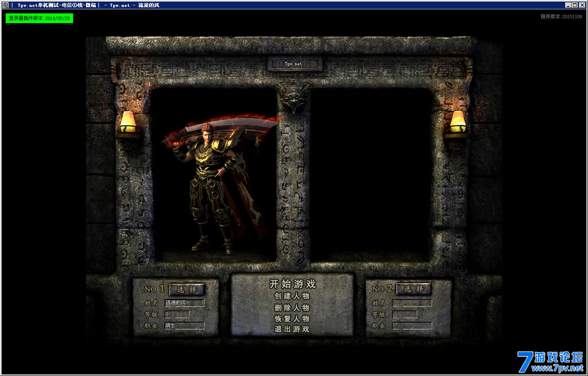Viewport: 588px width, 376px height.
Task: Click 退出游戏 to exit the game
Action: pos(292,329)
